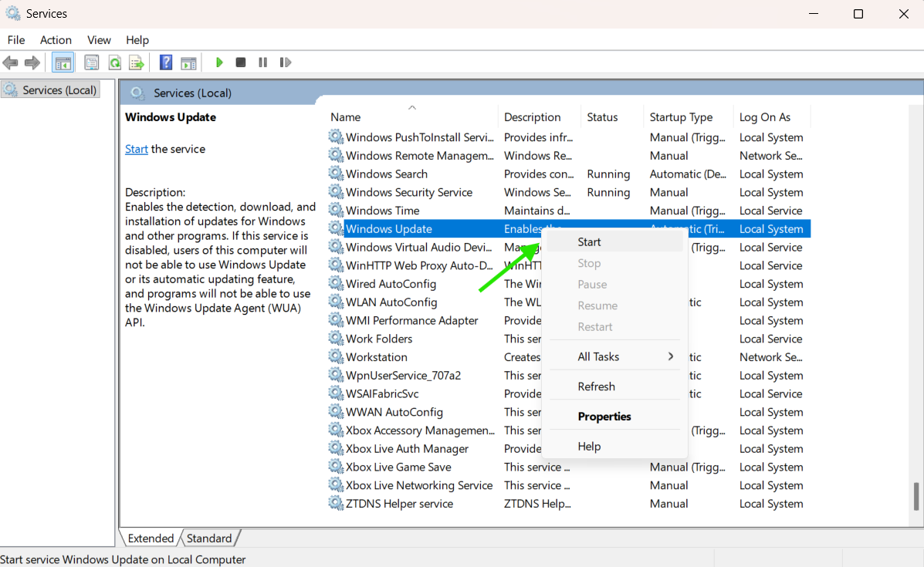Expand the All Tasks submenu
This screenshot has width=924, height=567.
point(614,356)
